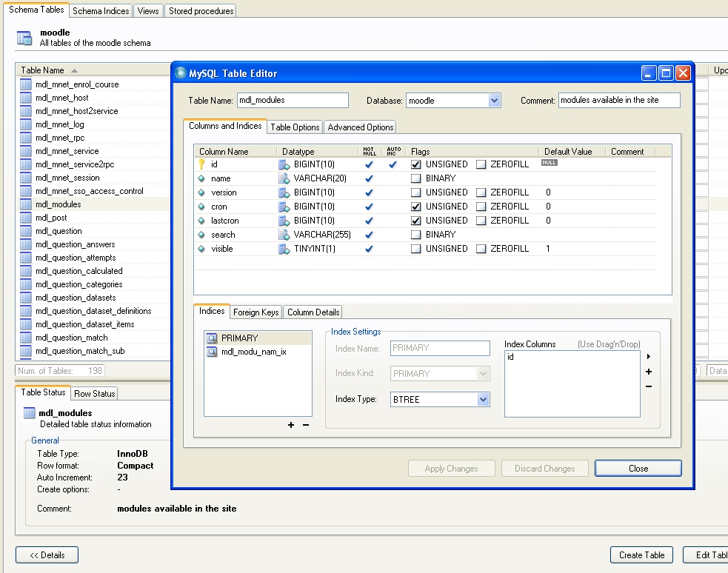Click the diamond icon of the lastcron column
Viewport: 728px width, 573px height.
point(201,221)
